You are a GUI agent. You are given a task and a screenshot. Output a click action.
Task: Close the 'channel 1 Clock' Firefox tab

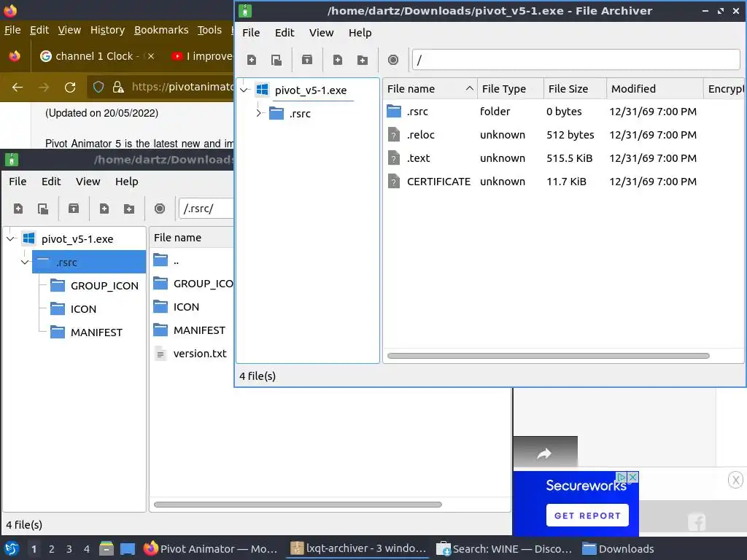pyautogui.click(x=150, y=56)
